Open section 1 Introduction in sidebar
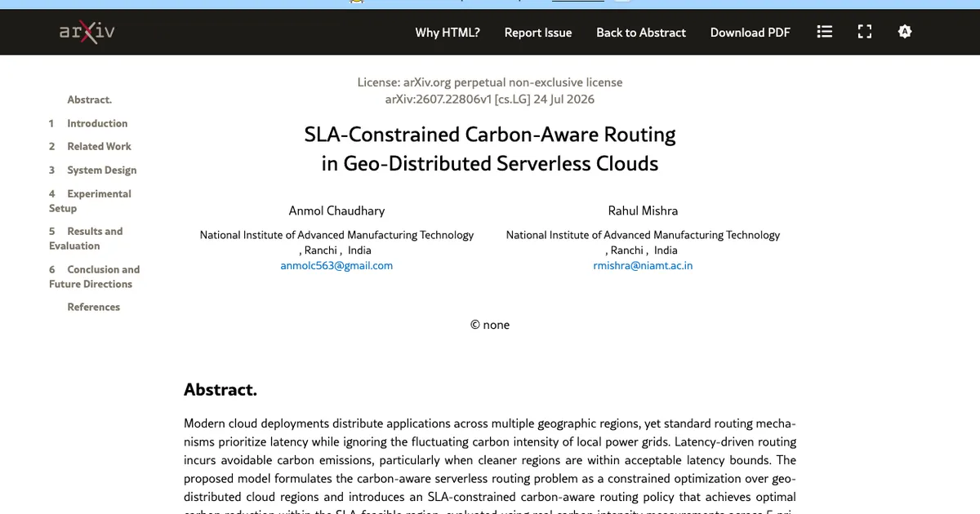The height and width of the screenshot is (514, 980). pos(88,123)
